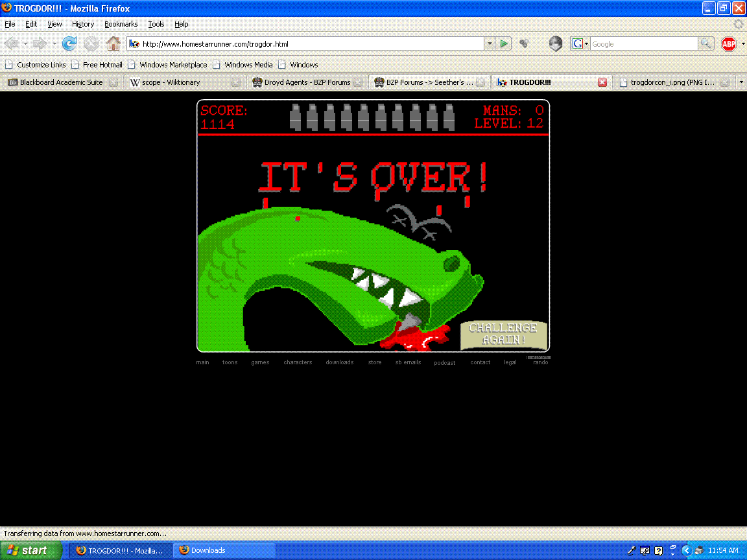Close the TROGDOR!!! tab with red X
The width and height of the screenshot is (747, 560).
(602, 82)
